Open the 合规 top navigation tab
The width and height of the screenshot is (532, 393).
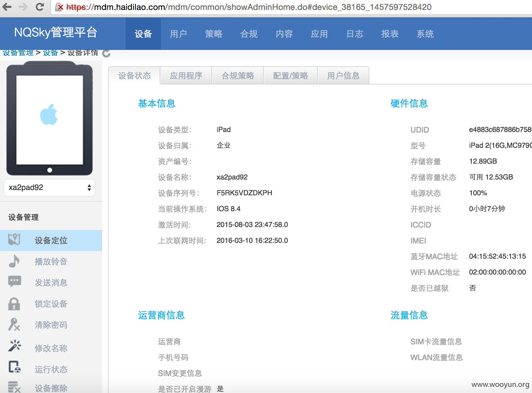(x=249, y=34)
